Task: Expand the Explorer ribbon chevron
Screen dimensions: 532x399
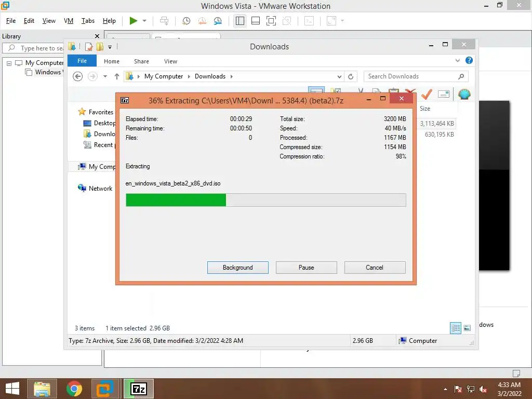Action: coord(458,60)
